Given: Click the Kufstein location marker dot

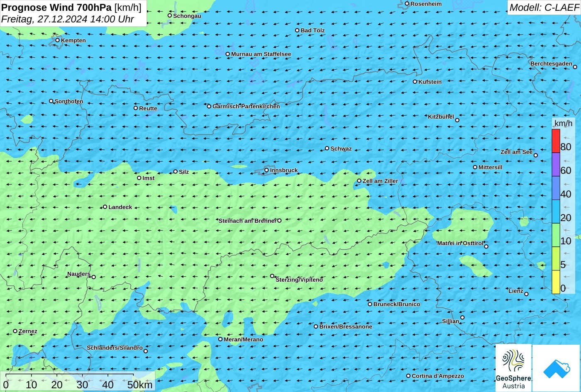Looking at the screenshot, I should [415, 82].
